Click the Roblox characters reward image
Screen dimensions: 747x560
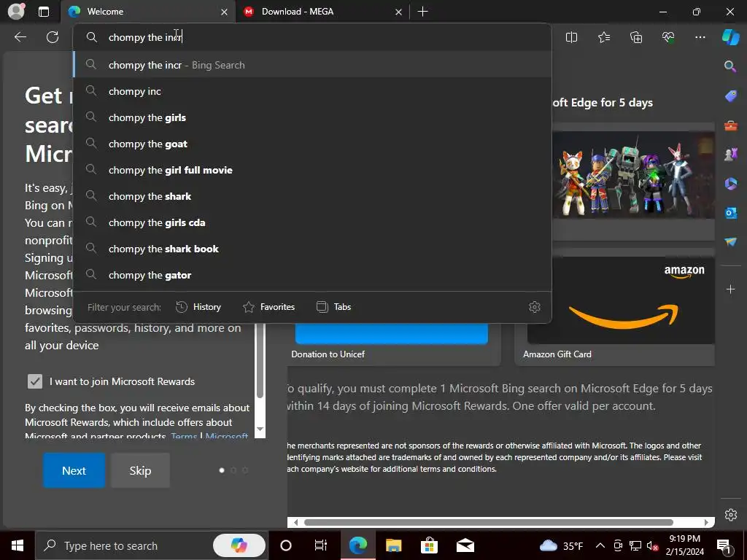click(x=634, y=175)
